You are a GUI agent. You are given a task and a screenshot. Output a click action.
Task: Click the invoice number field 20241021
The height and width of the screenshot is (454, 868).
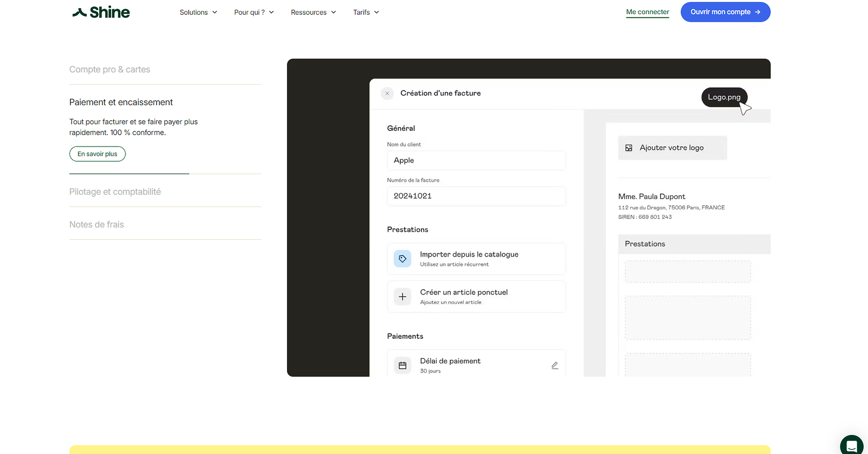[x=476, y=196]
